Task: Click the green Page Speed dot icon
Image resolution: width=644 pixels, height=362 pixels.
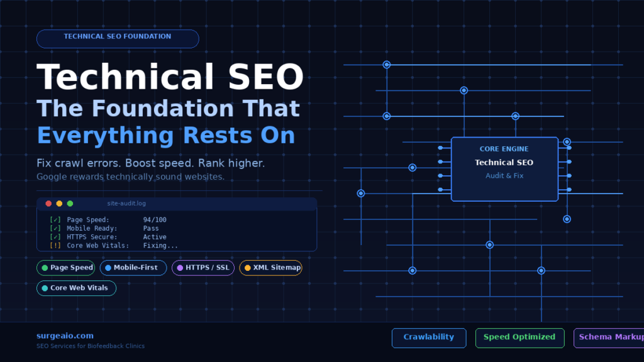Action: [x=44, y=268]
